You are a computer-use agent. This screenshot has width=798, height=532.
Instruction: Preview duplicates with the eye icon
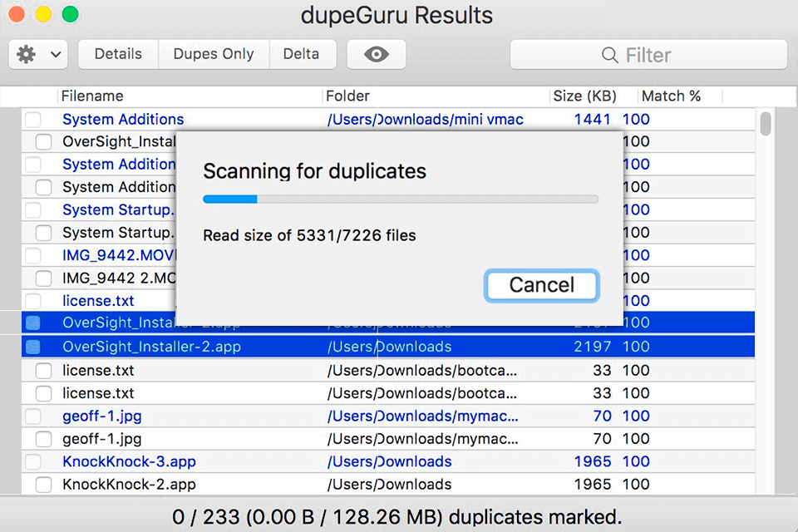click(x=376, y=53)
